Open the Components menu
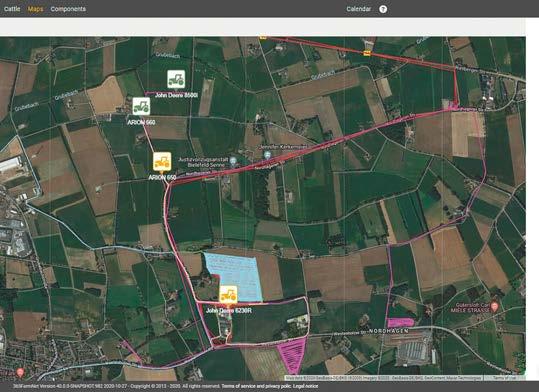 (68, 9)
